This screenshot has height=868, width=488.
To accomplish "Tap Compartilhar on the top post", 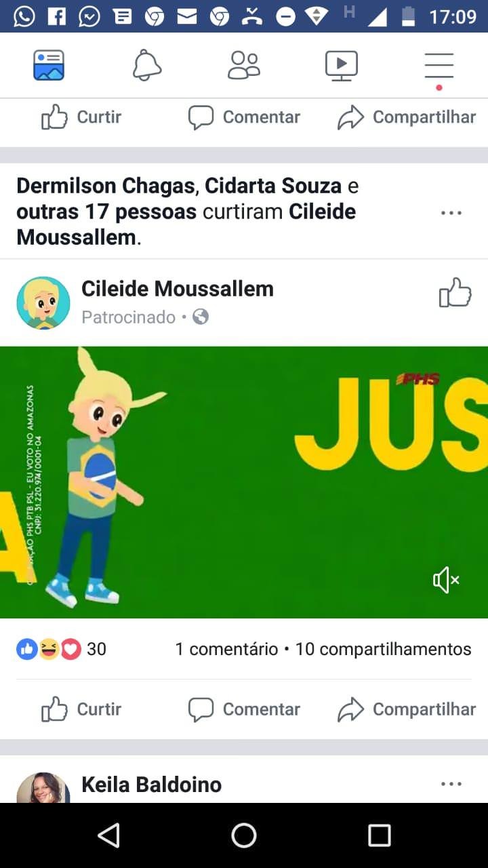I will click(407, 117).
